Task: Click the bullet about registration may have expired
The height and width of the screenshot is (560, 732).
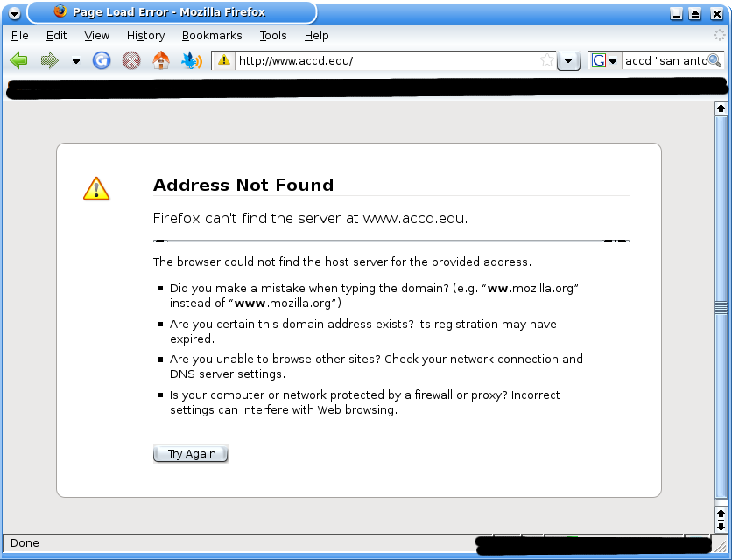Action: coord(363,332)
